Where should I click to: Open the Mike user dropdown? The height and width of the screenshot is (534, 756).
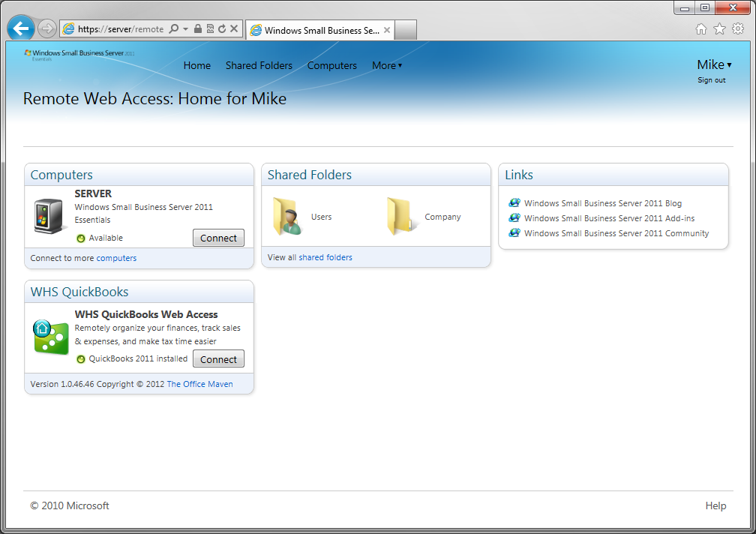pyautogui.click(x=714, y=64)
